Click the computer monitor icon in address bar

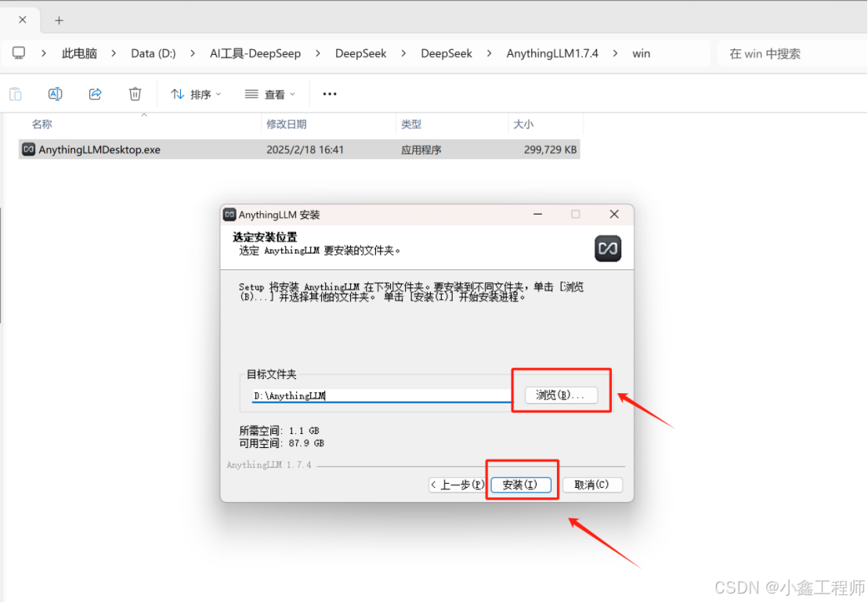tap(19, 53)
